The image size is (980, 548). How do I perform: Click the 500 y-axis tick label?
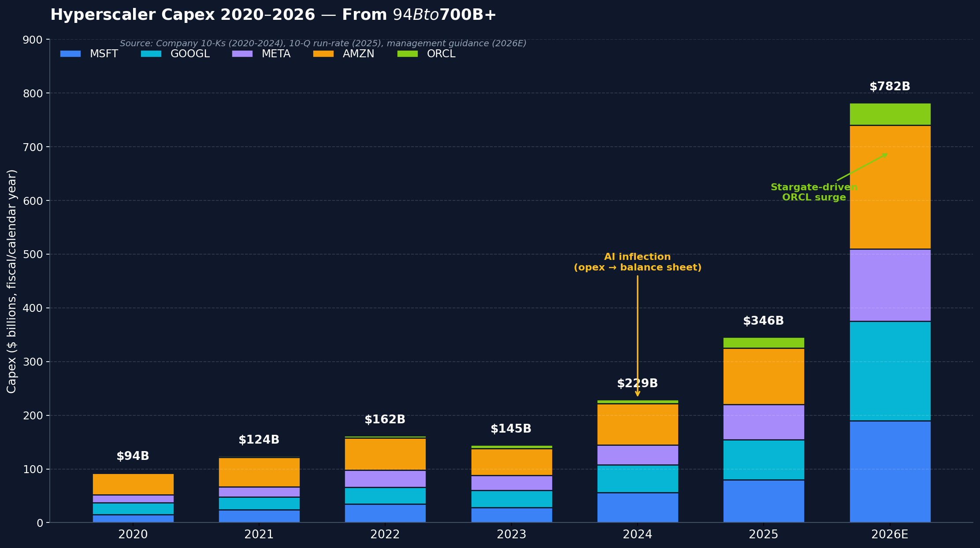[x=32, y=255]
